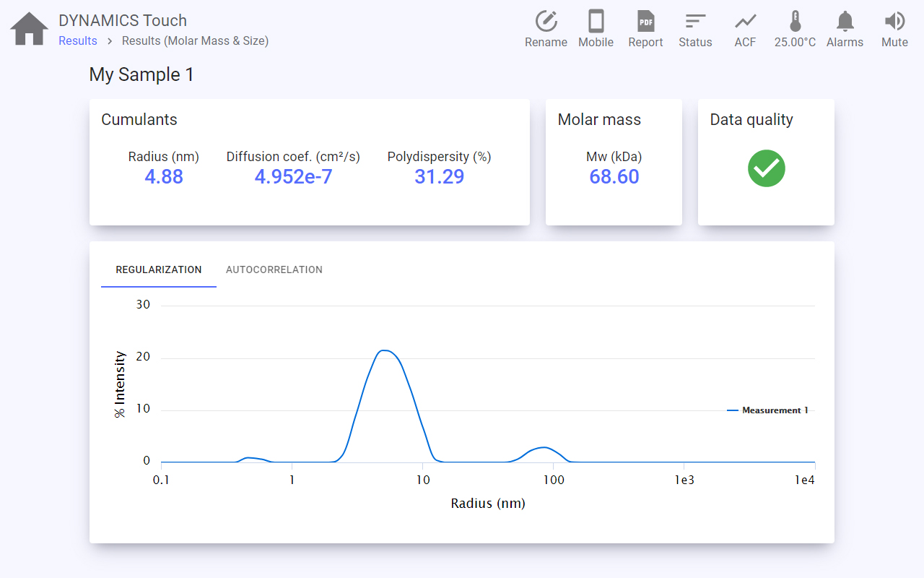Click the Radius value 4.88
Image resolution: width=924 pixels, height=578 pixels.
point(164,177)
